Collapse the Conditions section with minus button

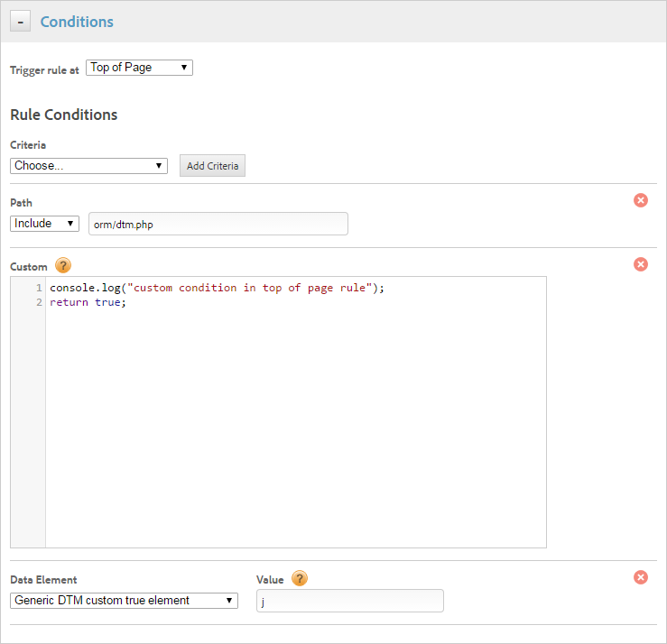[22, 22]
